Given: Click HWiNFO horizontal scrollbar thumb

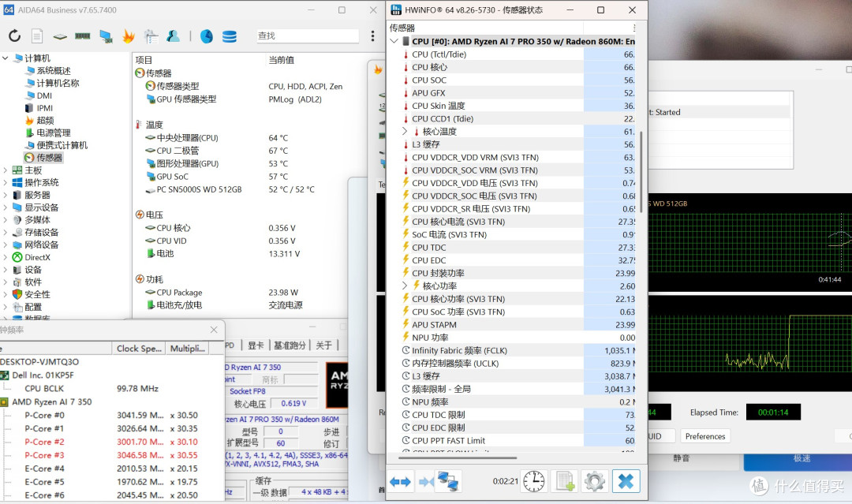Looking at the screenshot, I should tap(458, 457).
